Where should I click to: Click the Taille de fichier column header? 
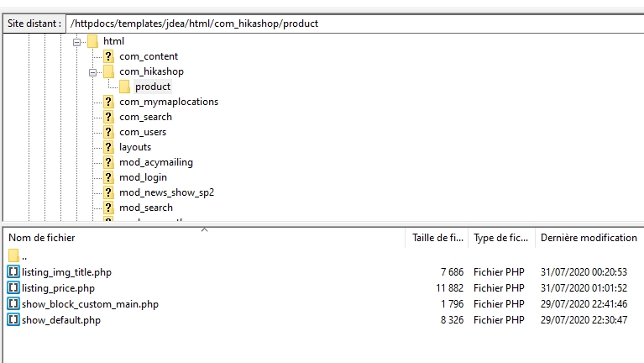437,238
